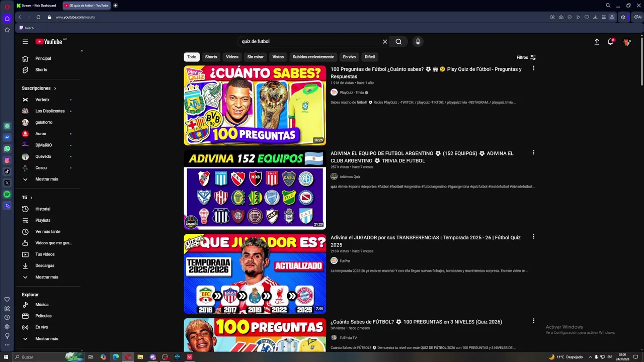
Task: Open TikTok in the Opera sidebar
Action: click(7, 171)
